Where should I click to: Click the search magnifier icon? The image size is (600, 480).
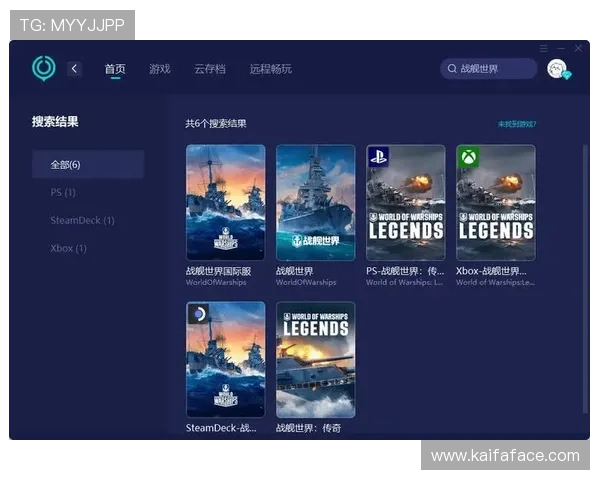click(452, 69)
